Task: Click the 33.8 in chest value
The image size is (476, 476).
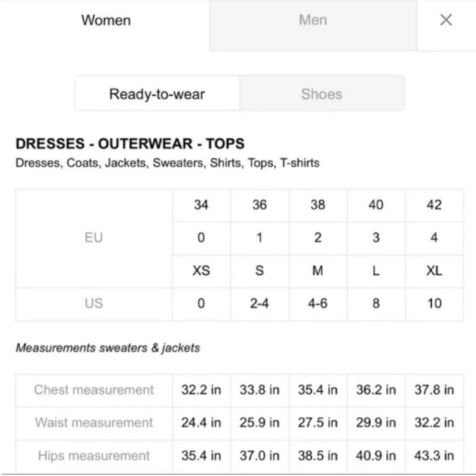Action: click(x=259, y=390)
